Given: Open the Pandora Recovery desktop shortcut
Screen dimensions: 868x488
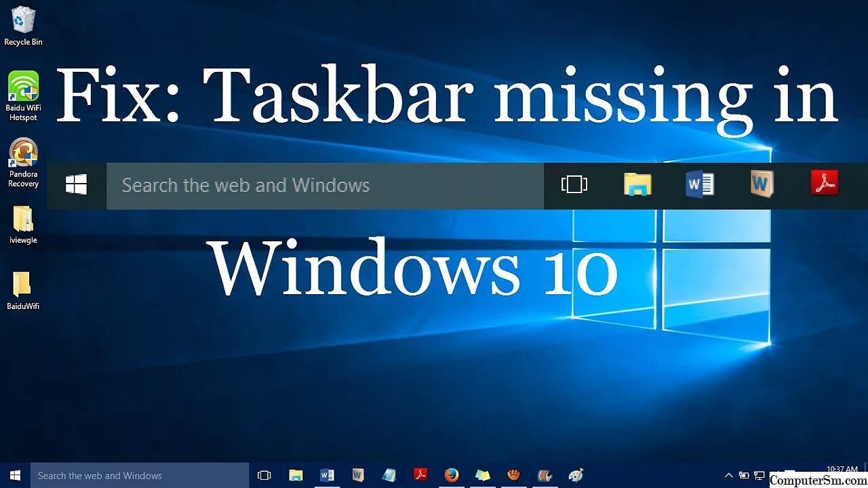Looking at the screenshot, I should coord(23,162).
